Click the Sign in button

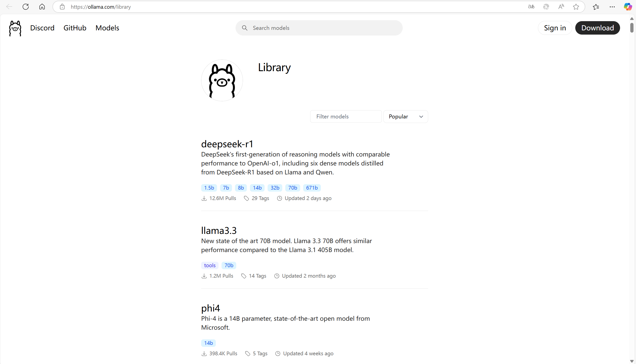(x=555, y=28)
